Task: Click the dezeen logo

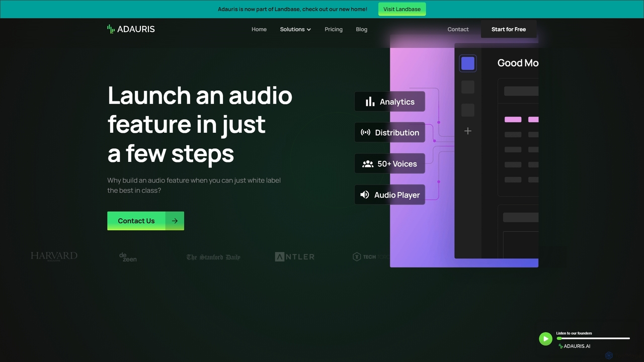Action: [128, 257]
